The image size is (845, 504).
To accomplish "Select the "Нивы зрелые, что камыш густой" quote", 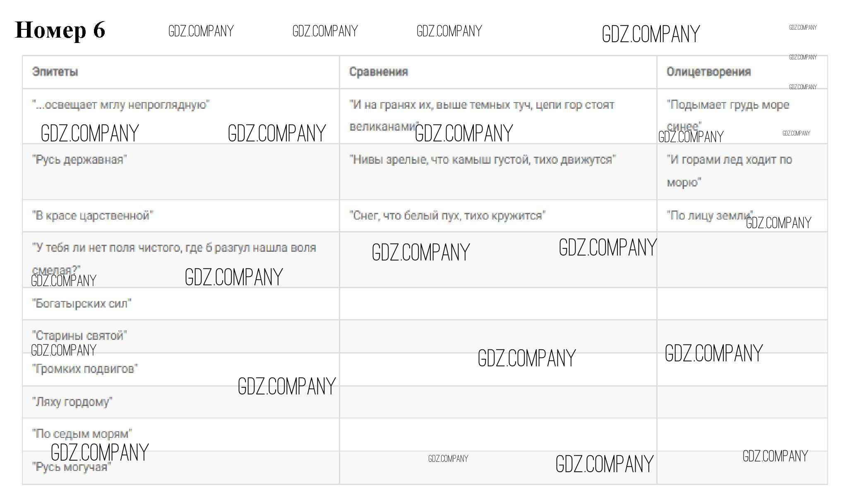I will (483, 160).
